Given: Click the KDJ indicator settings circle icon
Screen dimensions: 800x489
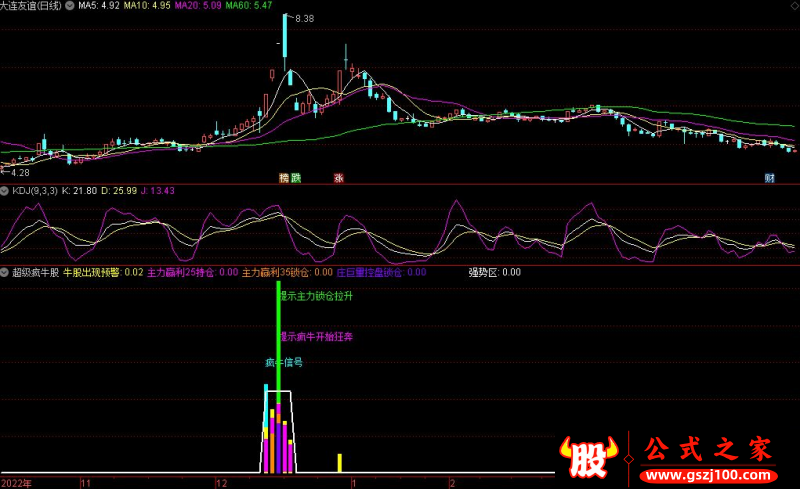Looking at the screenshot, I should pos(5,190).
